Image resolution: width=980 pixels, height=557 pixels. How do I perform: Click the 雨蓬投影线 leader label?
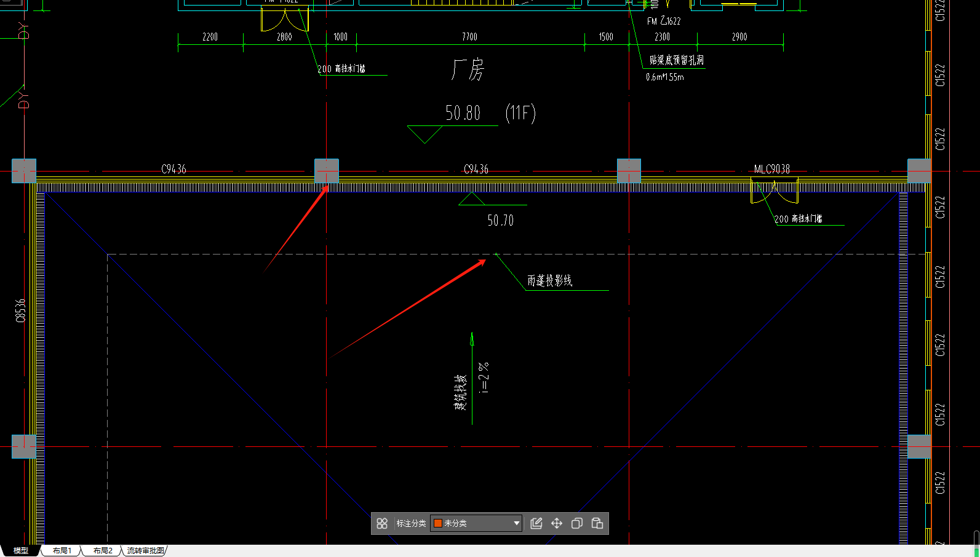pyautogui.click(x=549, y=281)
